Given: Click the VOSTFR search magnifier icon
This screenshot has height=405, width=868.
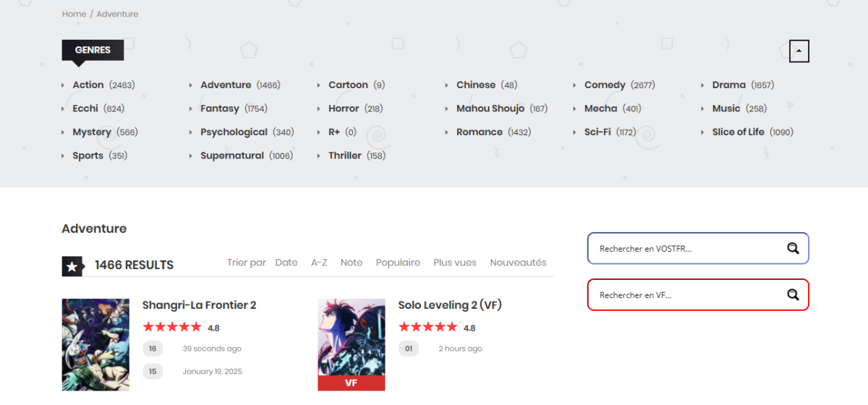Looking at the screenshot, I should point(793,248).
